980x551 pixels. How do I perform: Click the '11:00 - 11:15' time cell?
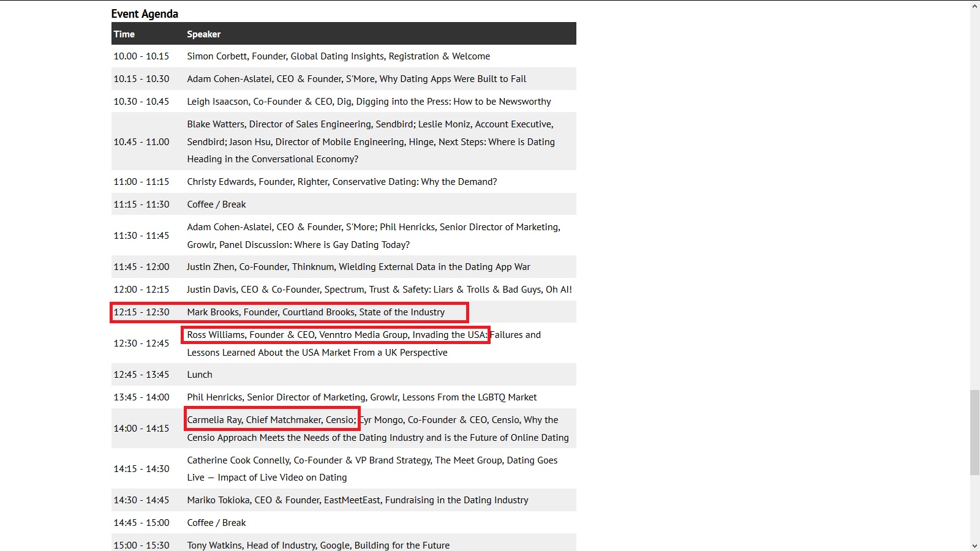pyautogui.click(x=141, y=182)
